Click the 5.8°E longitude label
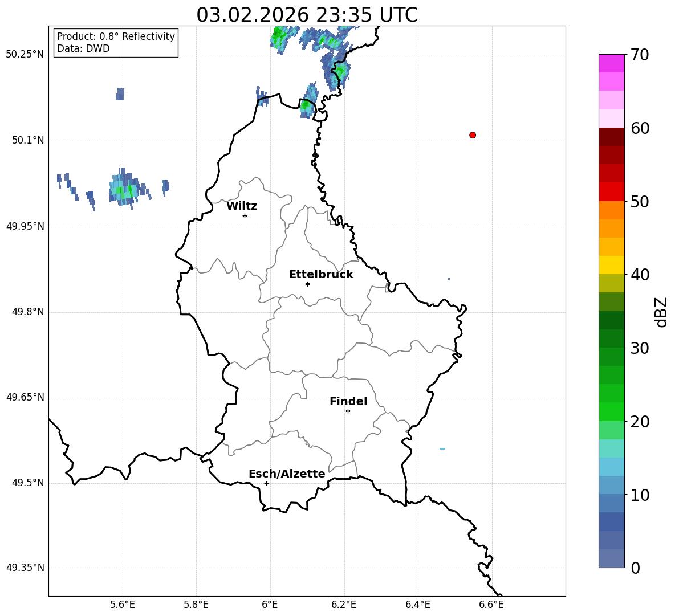 click(x=196, y=605)
